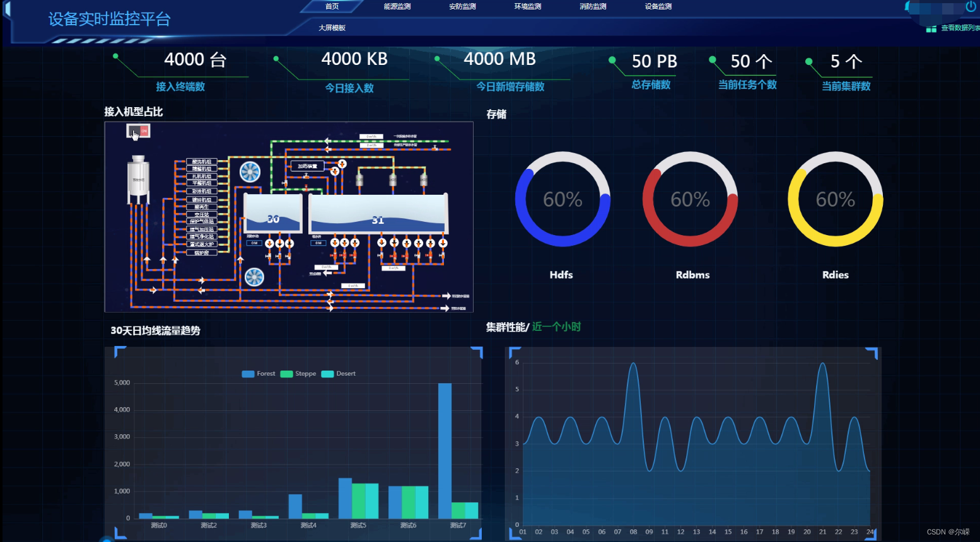Click the 查看数据列表 link

[960, 28]
